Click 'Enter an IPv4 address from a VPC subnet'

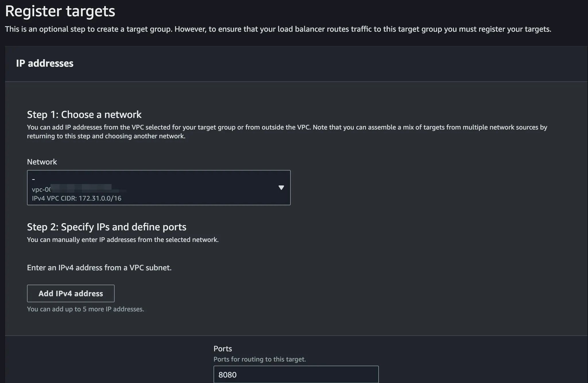[x=99, y=268]
